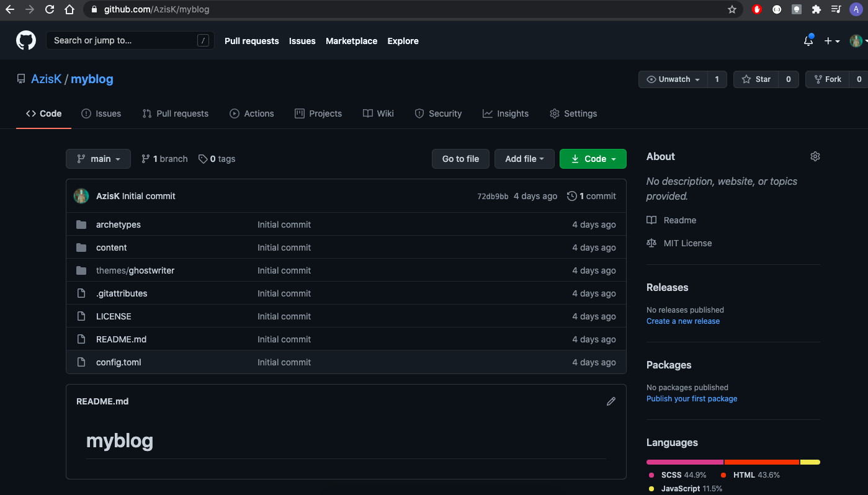Click AzisK avatar in commit row

81,196
